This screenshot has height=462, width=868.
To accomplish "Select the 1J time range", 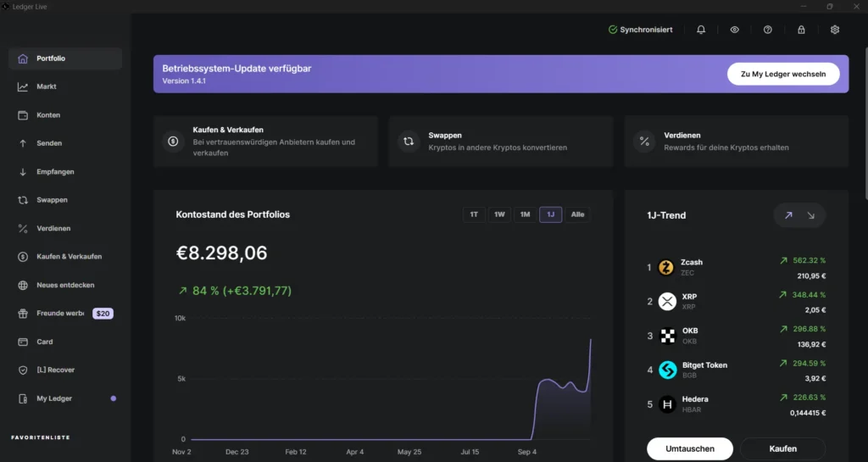I will 551,214.
